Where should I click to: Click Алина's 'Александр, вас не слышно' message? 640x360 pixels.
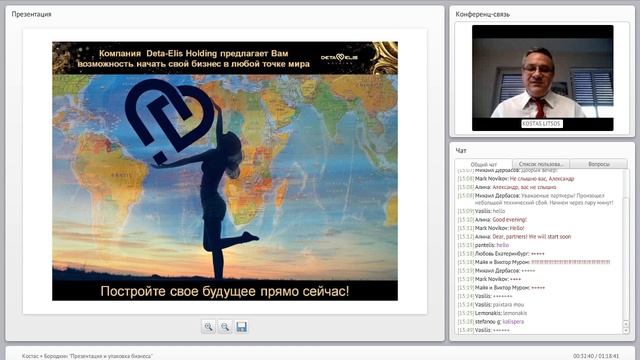tap(507, 187)
